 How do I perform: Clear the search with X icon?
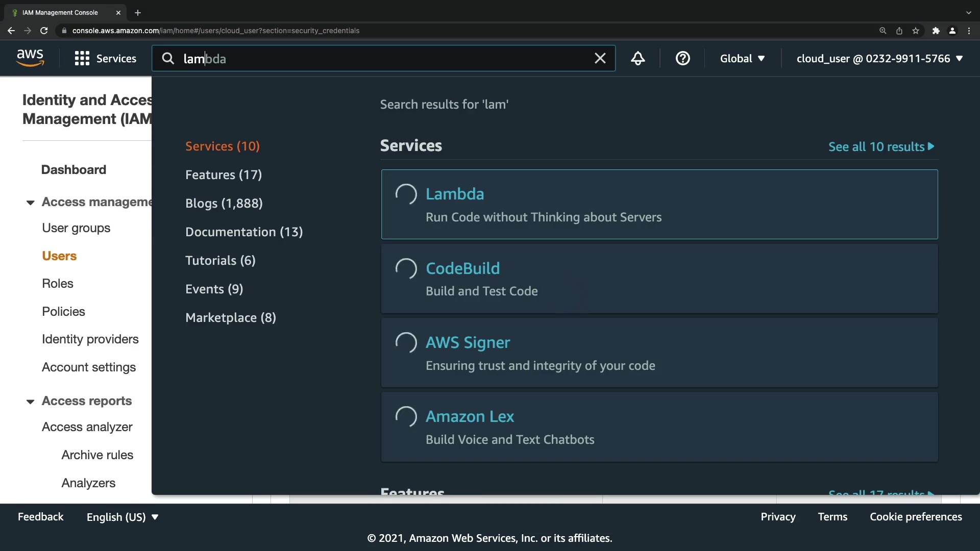600,58
